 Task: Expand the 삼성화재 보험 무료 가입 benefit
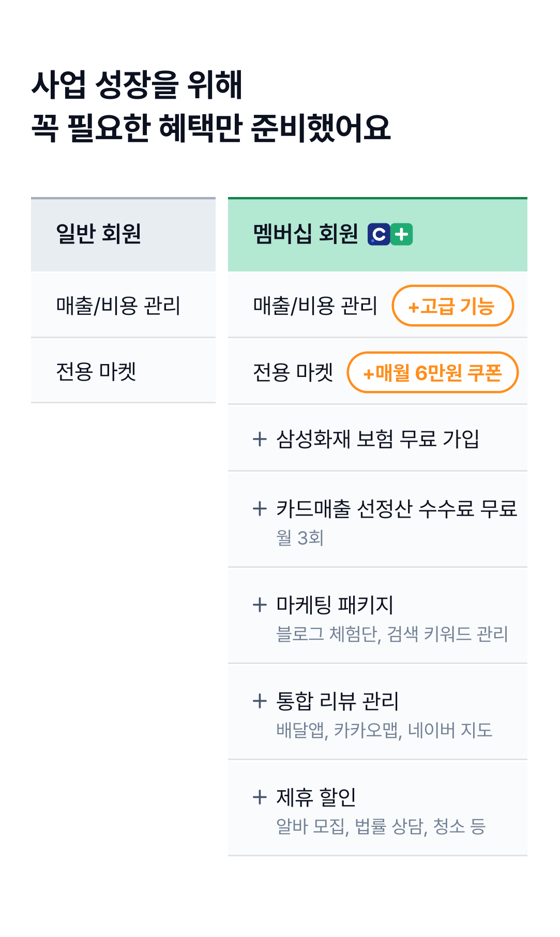pyautogui.click(x=377, y=439)
